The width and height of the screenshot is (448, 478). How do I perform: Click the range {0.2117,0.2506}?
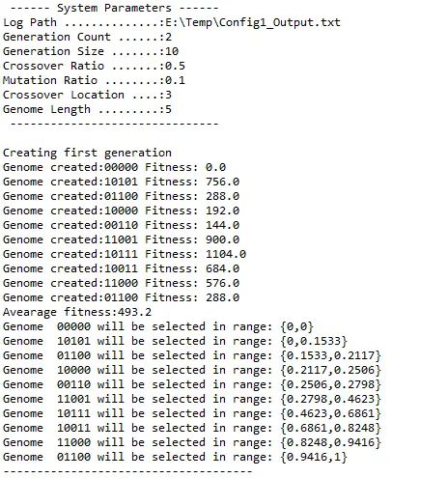330,370
